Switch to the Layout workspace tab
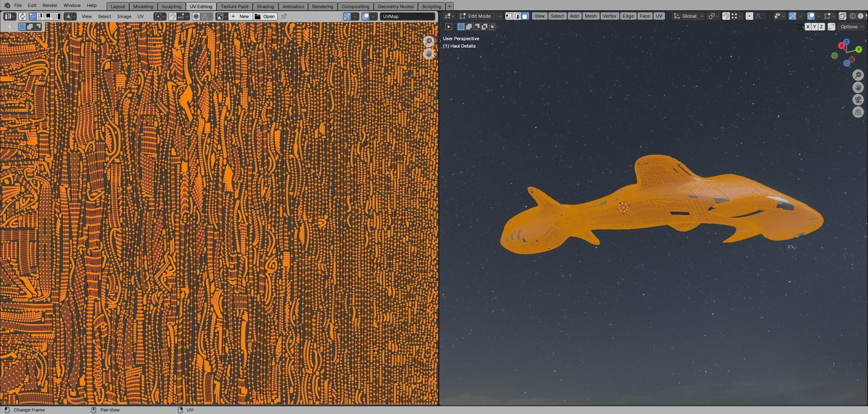Viewport: 868px width, 414px height. pos(118,7)
